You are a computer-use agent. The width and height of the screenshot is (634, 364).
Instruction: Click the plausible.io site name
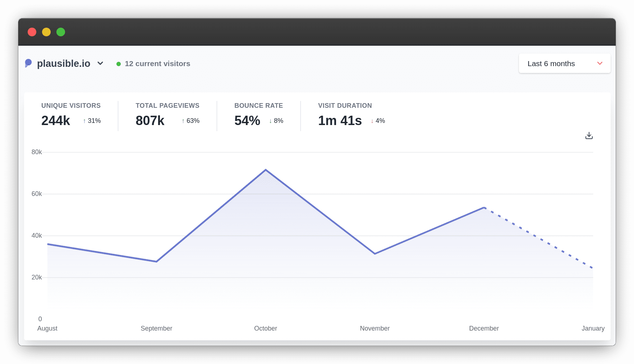tap(64, 63)
